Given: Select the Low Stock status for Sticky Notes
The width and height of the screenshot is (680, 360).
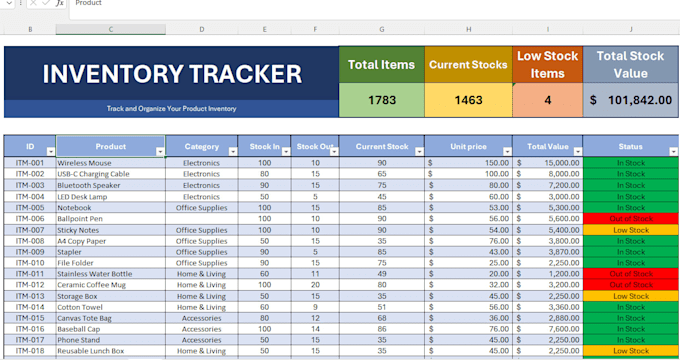Looking at the screenshot, I should [x=631, y=230].
